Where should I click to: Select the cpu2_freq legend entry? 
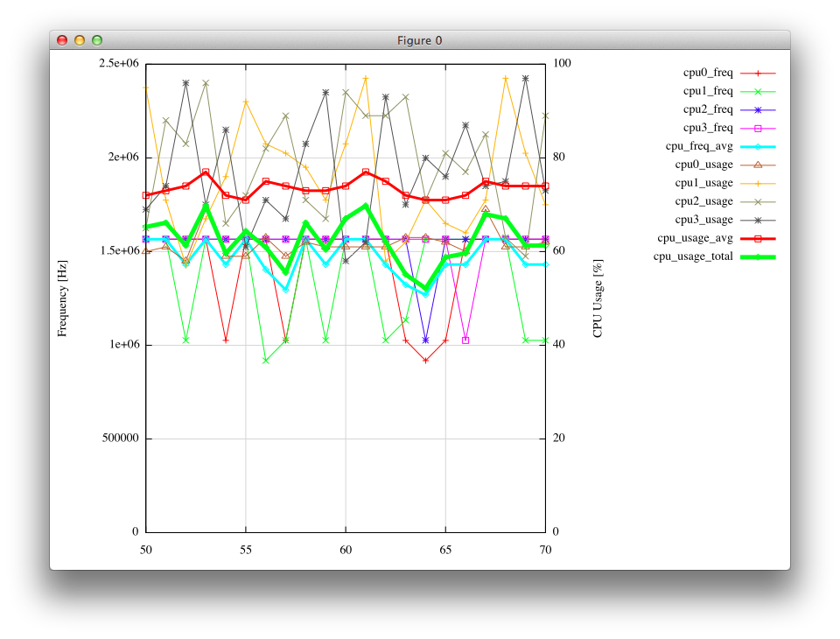(x=729, y=109)
